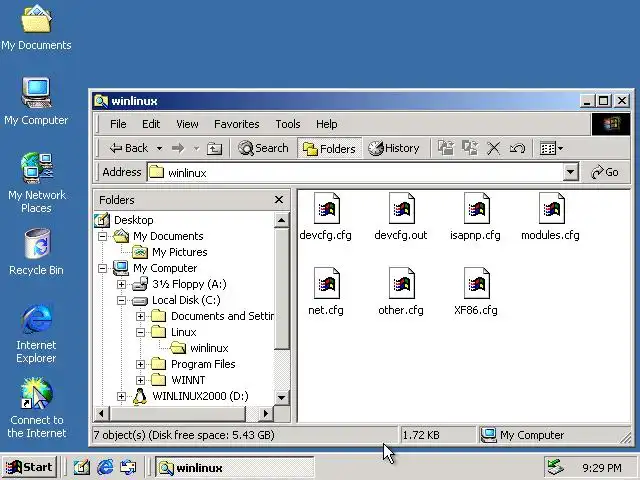Open the File menu
The image size is (640, 480).
coord(118,124)
